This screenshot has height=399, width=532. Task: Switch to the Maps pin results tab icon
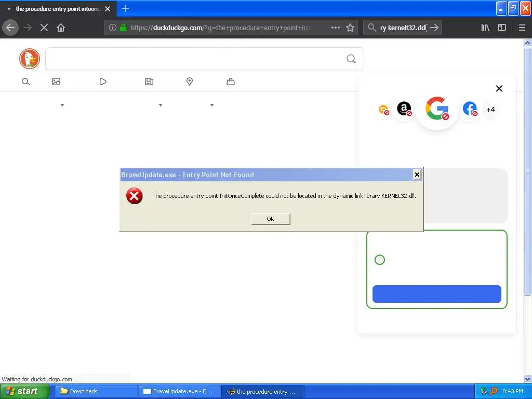tap(190, 82)
